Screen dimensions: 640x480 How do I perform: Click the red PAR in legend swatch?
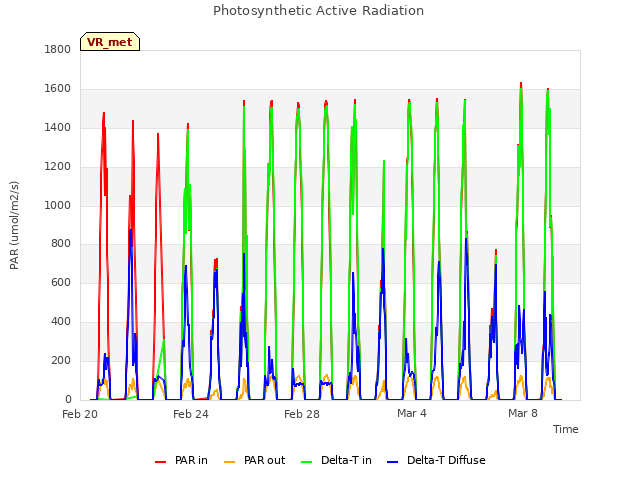160,462
